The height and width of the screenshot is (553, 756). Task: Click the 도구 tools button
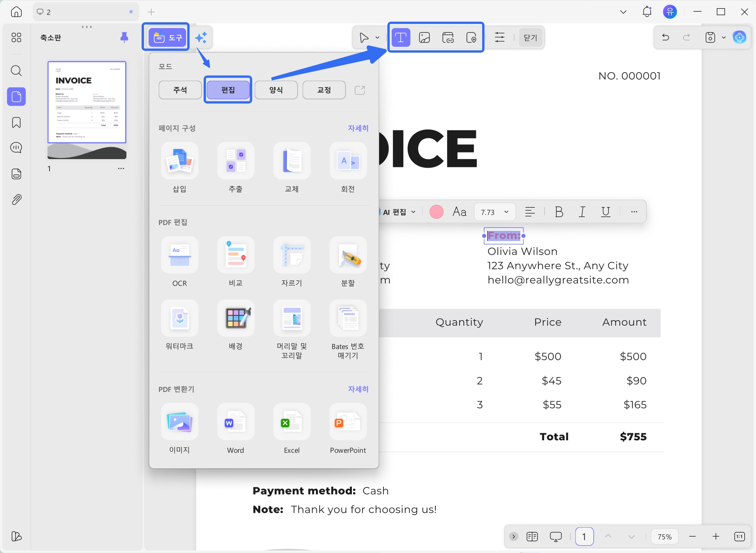coord(167,37)
